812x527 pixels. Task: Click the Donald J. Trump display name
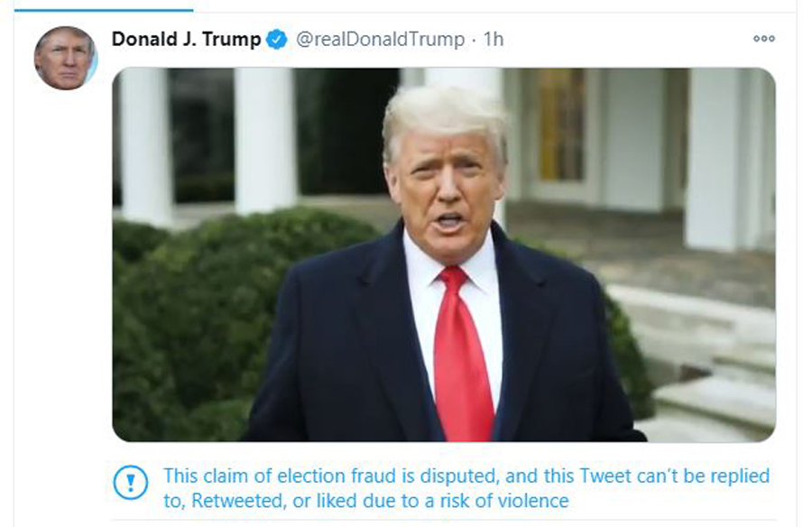pyautogui.click(x=186, y=40)
